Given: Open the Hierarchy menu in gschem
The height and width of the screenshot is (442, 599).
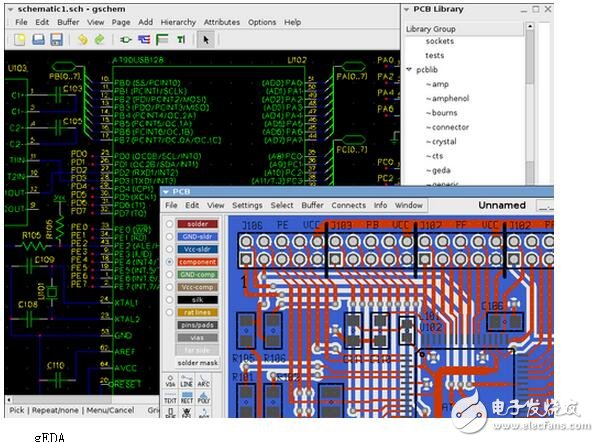Looking at the screenshot, I should (178, 22).
